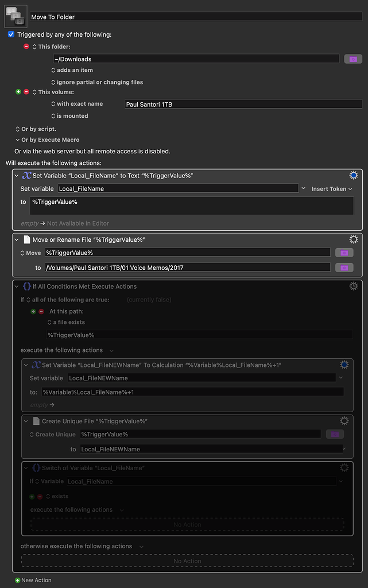Collapse the Move or Rename File action

tap(17, 239)
